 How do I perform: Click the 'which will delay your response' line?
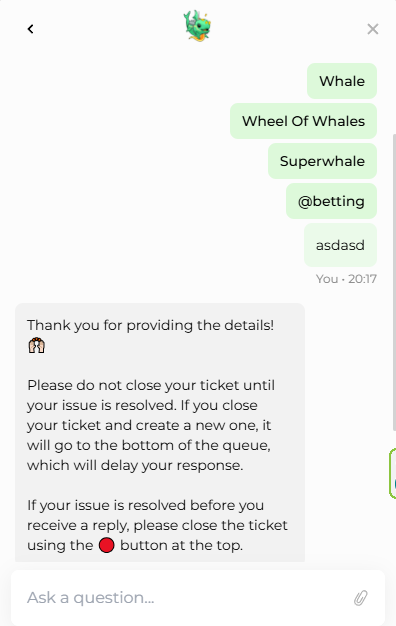coord(135,465)
